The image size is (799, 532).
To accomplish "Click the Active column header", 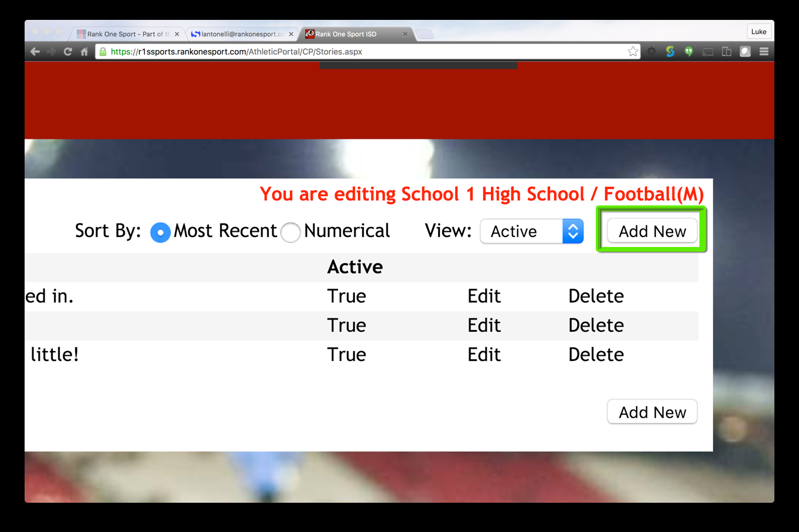I will (355, 267).
